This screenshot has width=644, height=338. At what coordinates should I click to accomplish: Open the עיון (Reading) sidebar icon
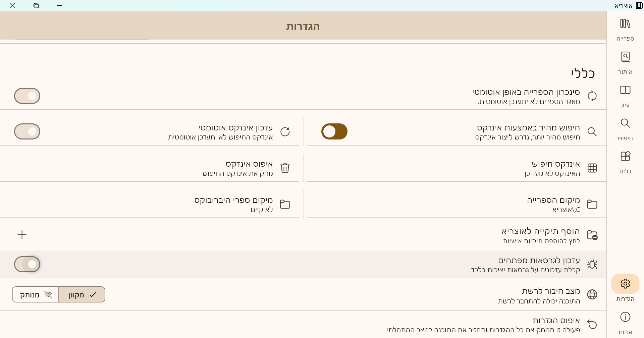click(625, 95)
